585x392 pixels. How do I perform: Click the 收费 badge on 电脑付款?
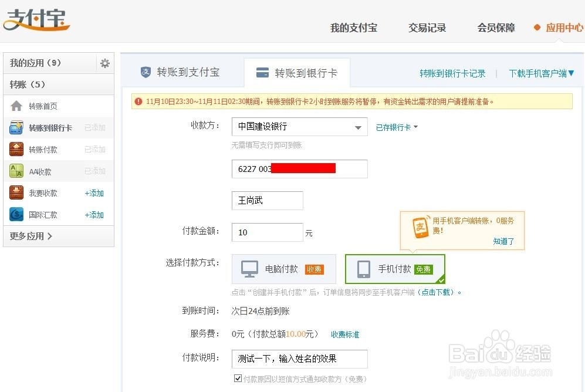click(x=314, y=269)
